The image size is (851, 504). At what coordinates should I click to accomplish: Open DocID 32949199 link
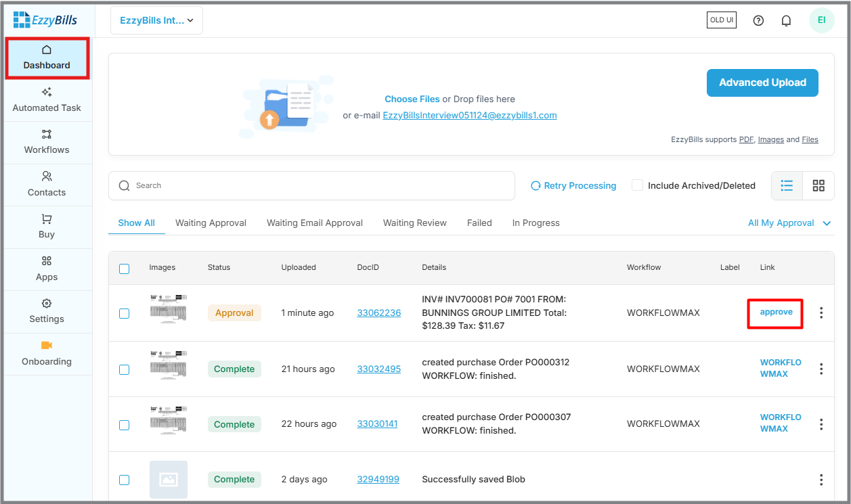(x=378, y=479)
